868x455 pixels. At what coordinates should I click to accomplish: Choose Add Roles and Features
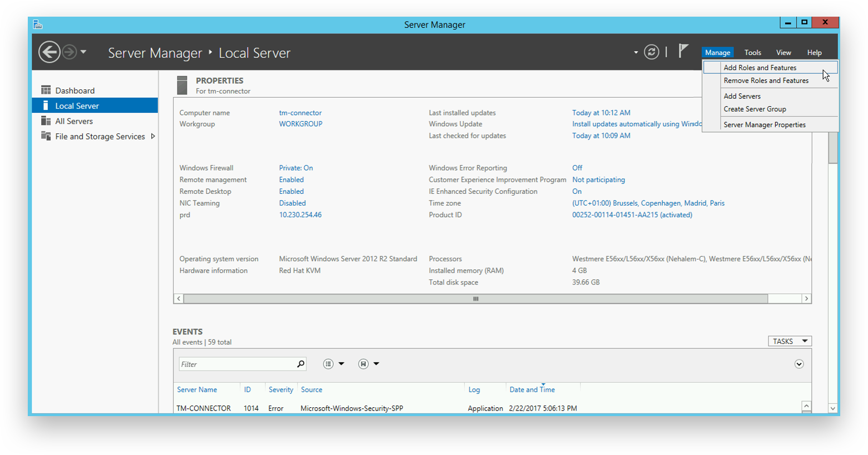click(x=760, y=68)
